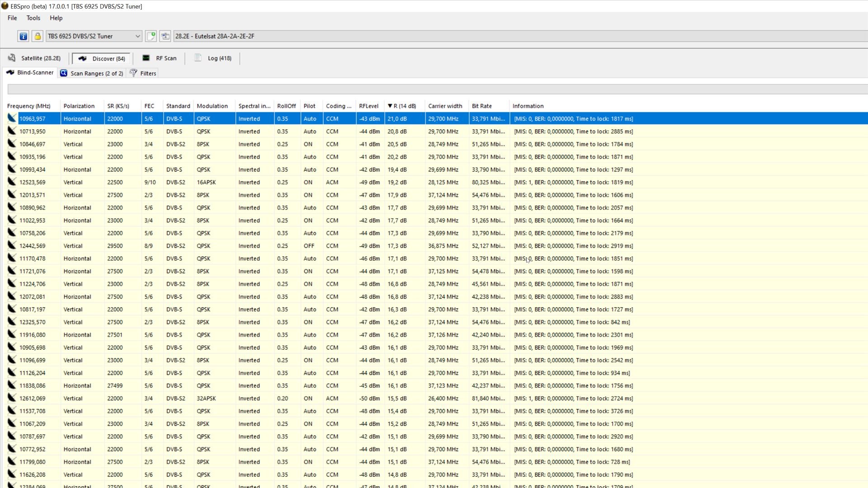Open the TBS 6925 tuner dropdown
This screenshot has width=868, height=488.
tap(137, 36)
